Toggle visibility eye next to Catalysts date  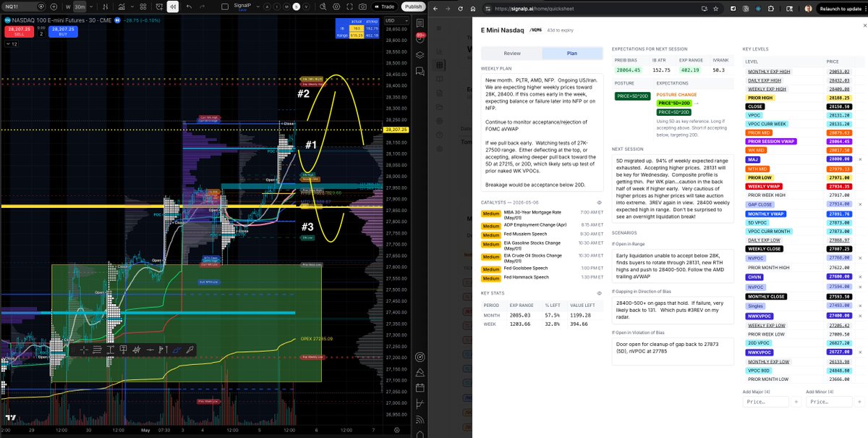pyautogui.click(x=600, y=203)
